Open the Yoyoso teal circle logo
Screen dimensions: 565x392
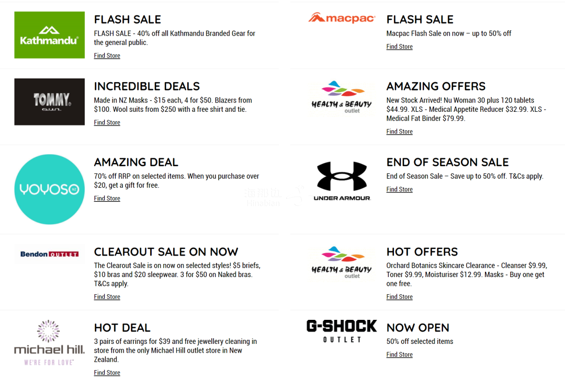pyautogui.click(x=49, y=189)
